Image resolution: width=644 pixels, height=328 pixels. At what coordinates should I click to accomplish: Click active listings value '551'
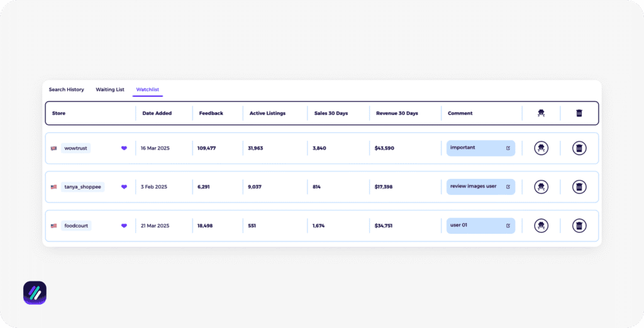(x=252, y=226)
